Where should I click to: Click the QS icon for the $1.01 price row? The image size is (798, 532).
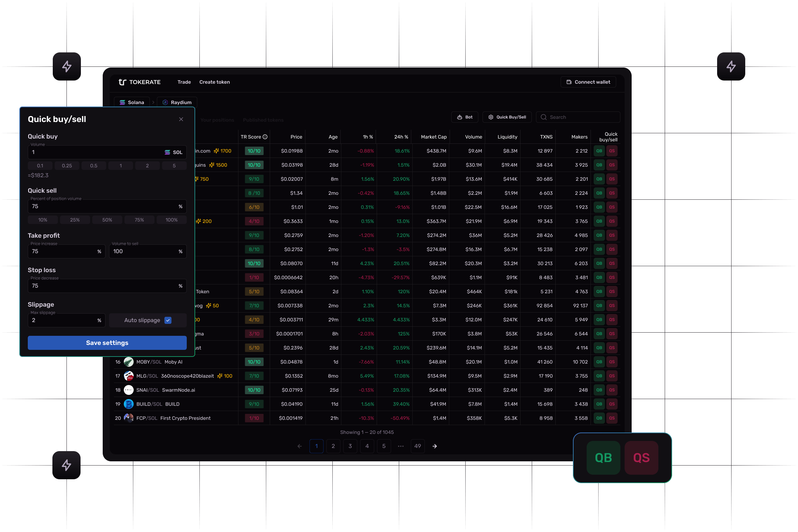(612, 207)
